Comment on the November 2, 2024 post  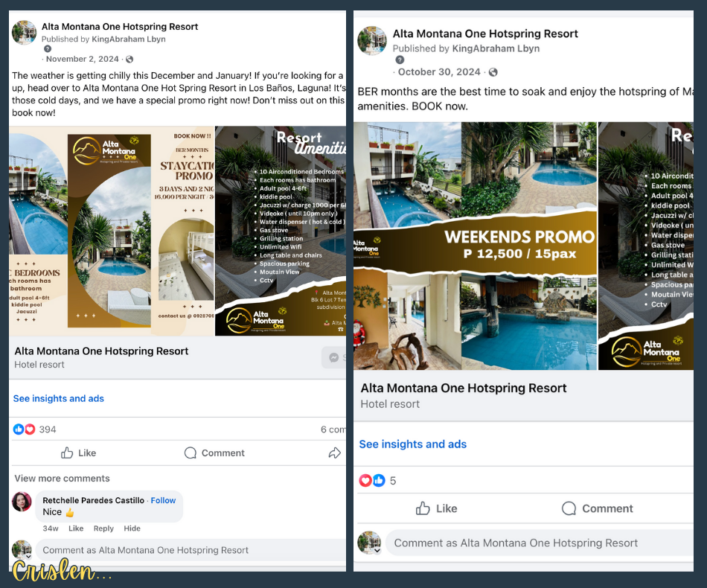(214, 453)
